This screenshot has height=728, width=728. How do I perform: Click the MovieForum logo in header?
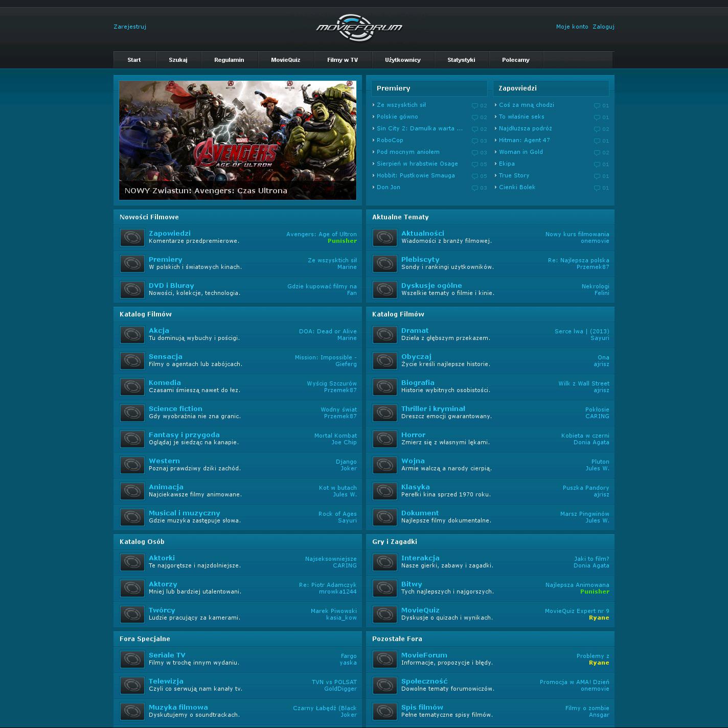point(359,28)
